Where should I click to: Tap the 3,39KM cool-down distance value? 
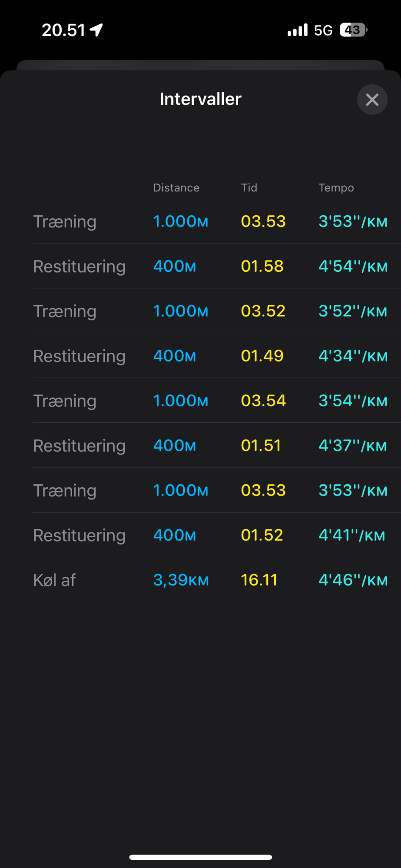coord(181,580)
